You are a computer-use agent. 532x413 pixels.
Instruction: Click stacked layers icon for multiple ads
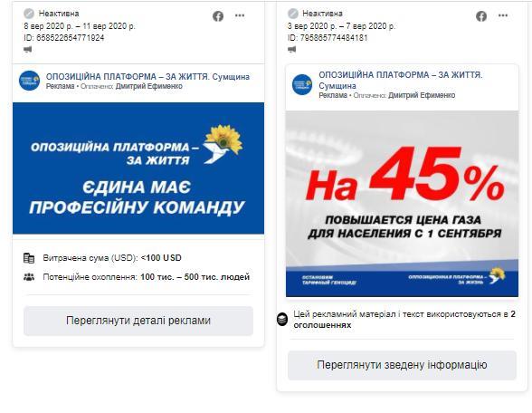282,319
